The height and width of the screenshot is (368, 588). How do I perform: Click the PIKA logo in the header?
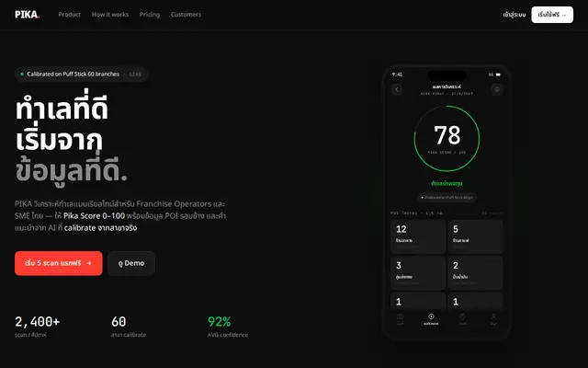pos(27,15)
